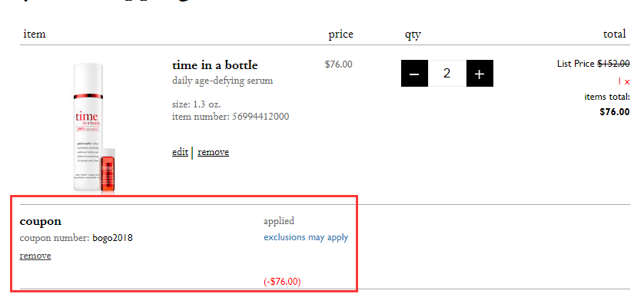
Task: Click the coupon 'applied' status text
Action: [x=279, y=221]
